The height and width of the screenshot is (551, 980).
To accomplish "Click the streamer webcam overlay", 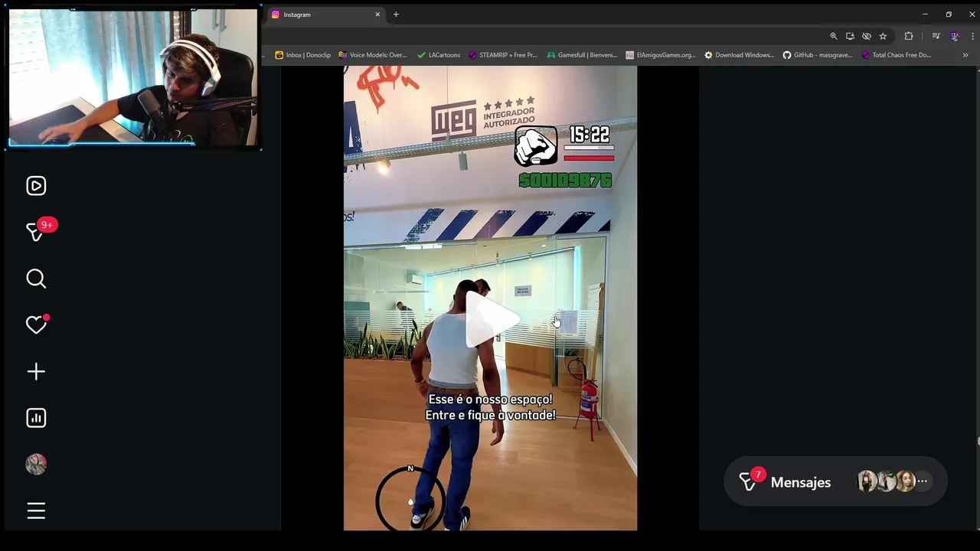I will tap(133, 77).
